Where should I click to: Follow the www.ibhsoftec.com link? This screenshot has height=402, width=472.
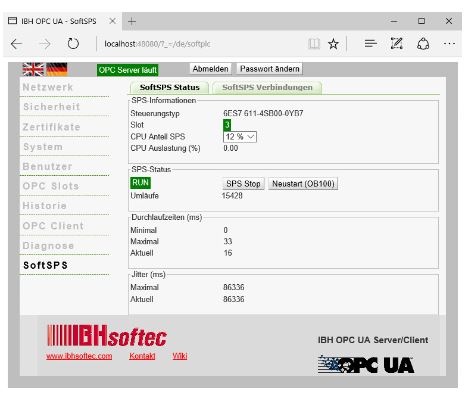(79, 356)
